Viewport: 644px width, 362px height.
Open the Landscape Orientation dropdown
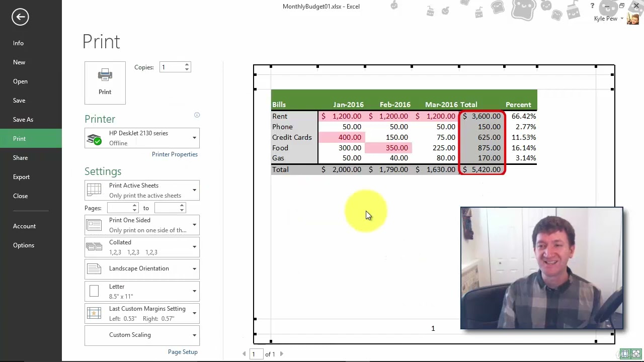(x=194, y=268)
